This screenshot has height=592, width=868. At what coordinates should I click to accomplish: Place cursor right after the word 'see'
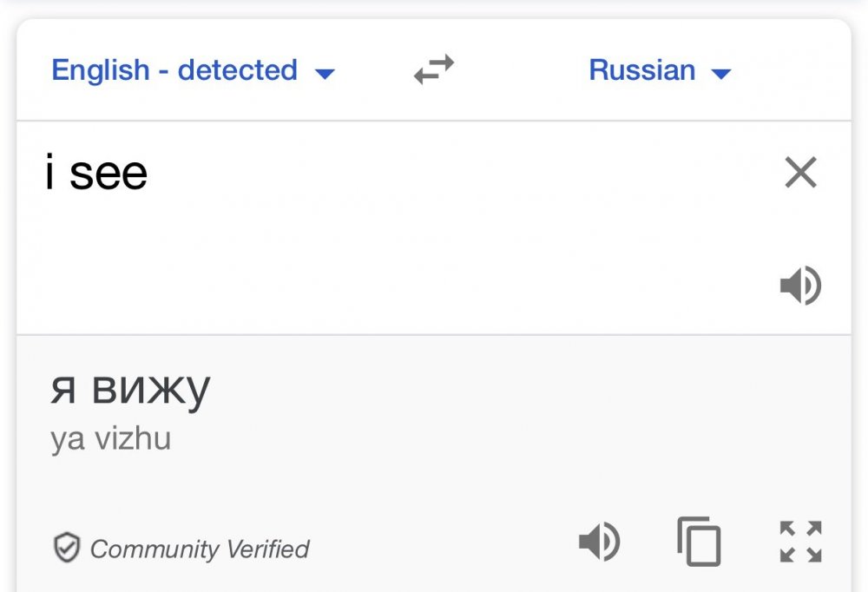tap(150, 174)
